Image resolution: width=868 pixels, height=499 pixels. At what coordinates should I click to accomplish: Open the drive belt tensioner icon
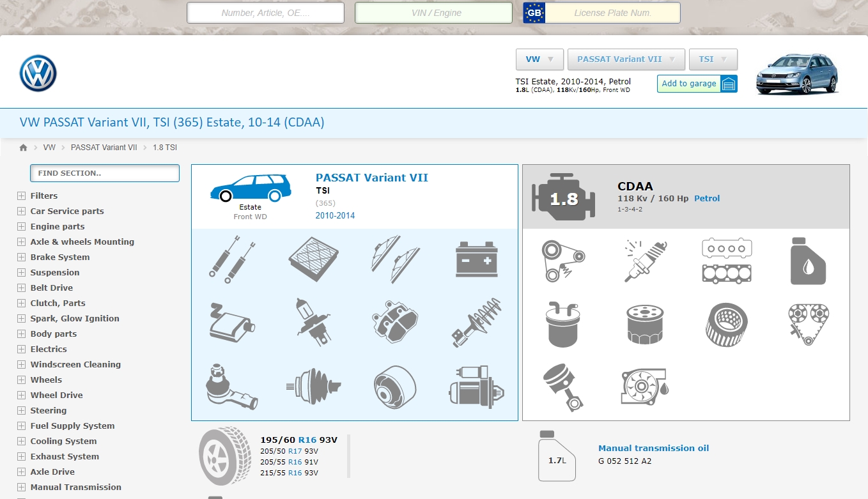(563, 260)
